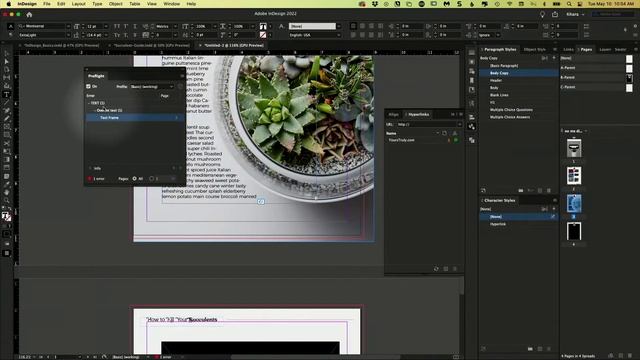Click the overset text indicator on the frame
The width and height of the screenshot is (640, 360).
click(261, 202)
